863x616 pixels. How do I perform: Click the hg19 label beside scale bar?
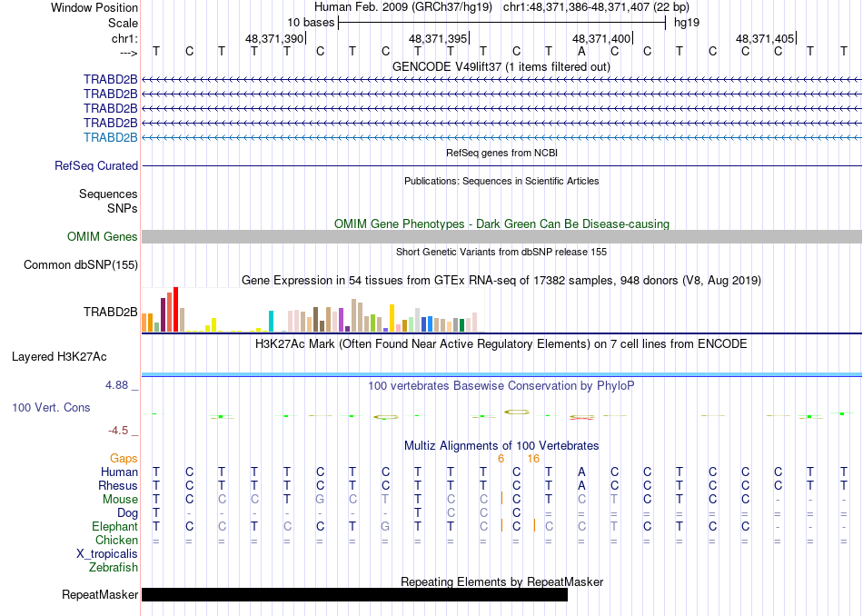687,23
